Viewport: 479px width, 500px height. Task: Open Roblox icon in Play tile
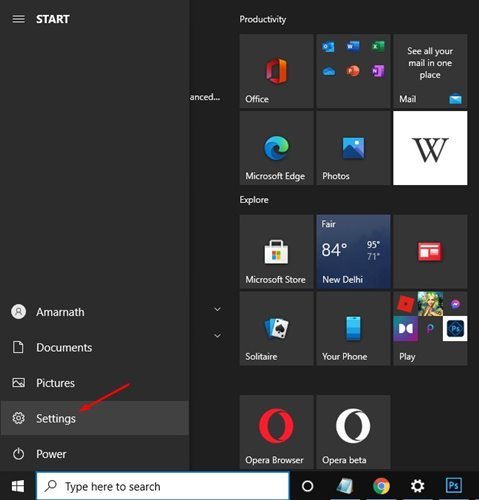405,304
